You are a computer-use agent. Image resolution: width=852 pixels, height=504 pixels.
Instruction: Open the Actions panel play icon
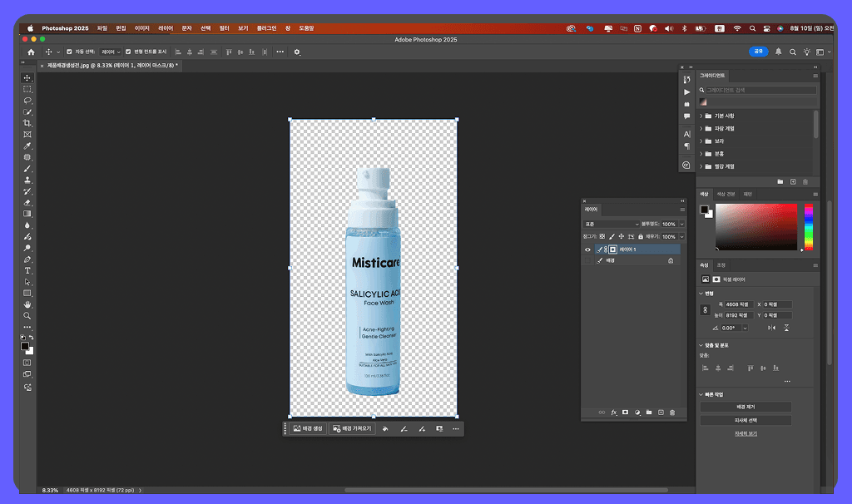point(686,91)
